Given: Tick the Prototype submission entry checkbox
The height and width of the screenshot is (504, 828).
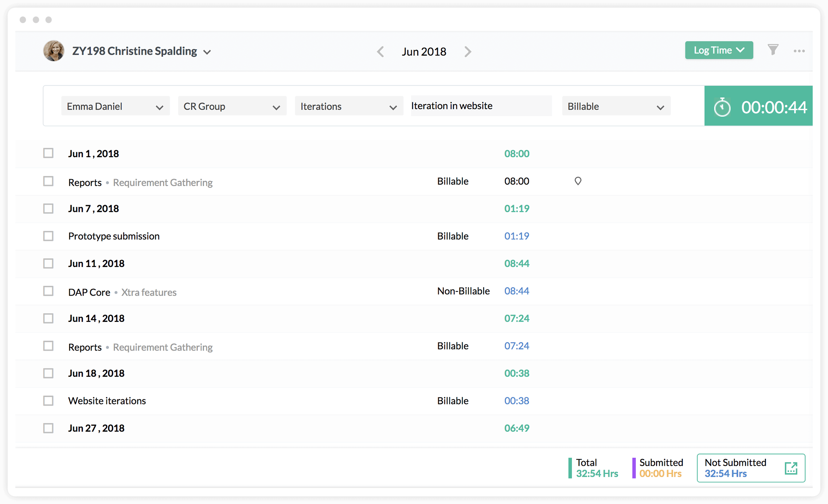Looking at the screenshot, I should click(48, 236).
